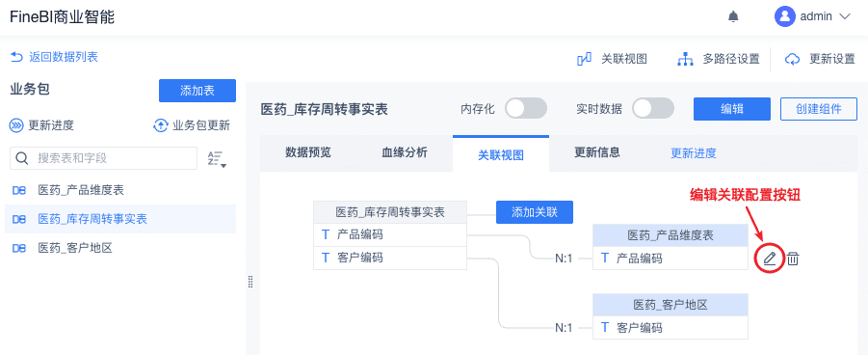
Task: Click 返回数据列表 back link
Action: tap(54, 57)
